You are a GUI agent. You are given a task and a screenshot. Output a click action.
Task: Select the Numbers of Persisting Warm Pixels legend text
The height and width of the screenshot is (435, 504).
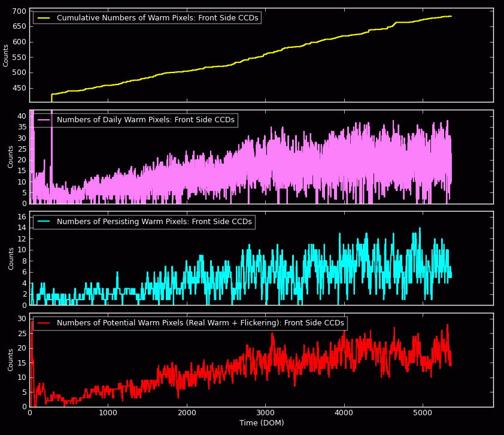point(154,222)
